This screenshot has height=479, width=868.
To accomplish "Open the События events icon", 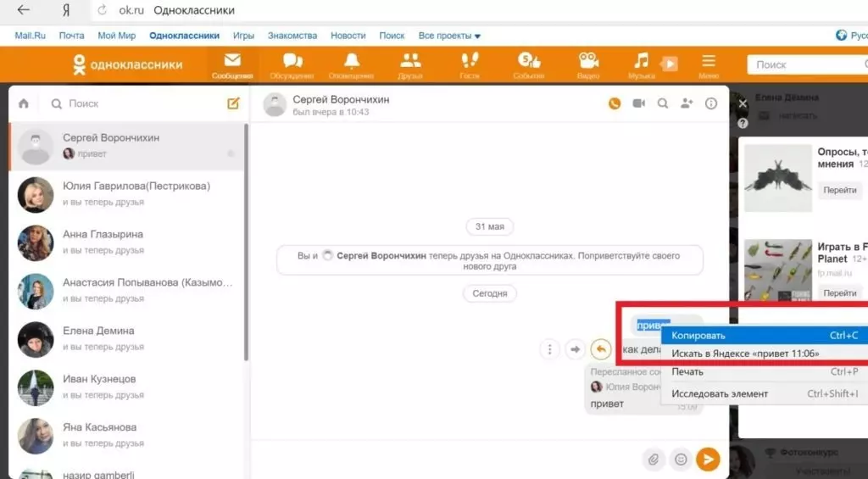I will click(x=529, y=64).
